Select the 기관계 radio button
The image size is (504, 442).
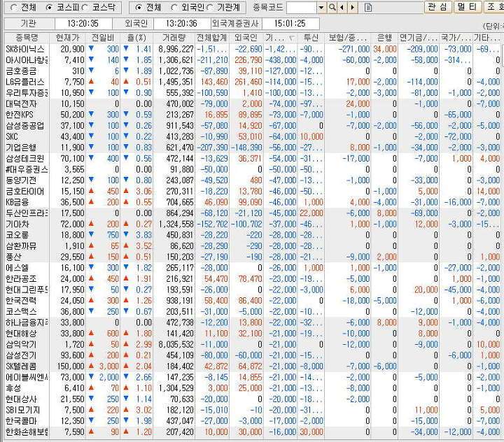[209, 8]
